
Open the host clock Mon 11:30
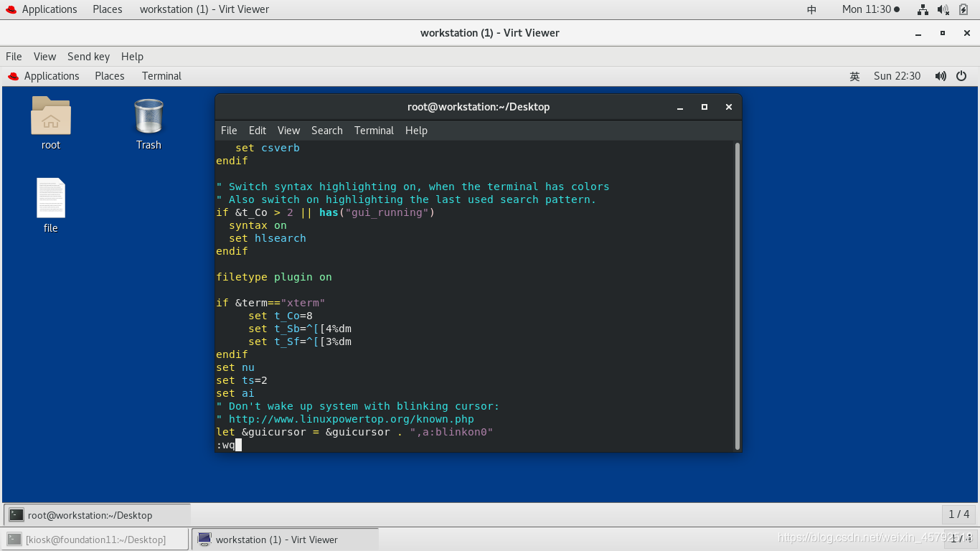tap(870, 9)
